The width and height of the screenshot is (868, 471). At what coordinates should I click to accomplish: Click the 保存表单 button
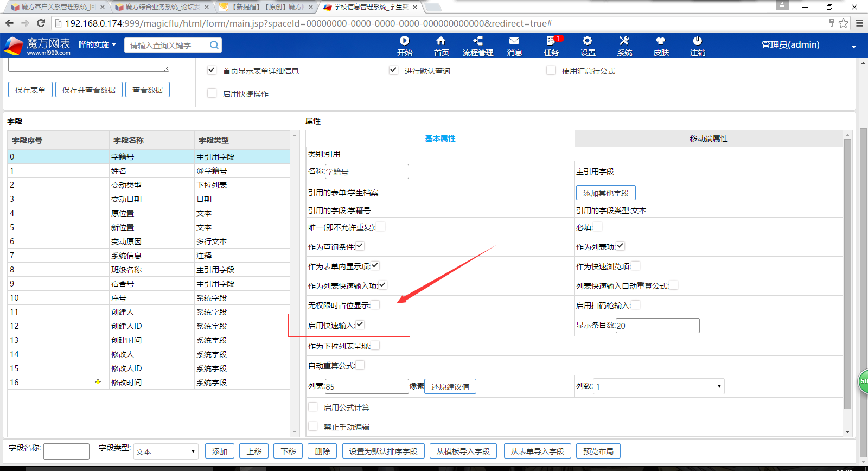click(x=30, y=90)
